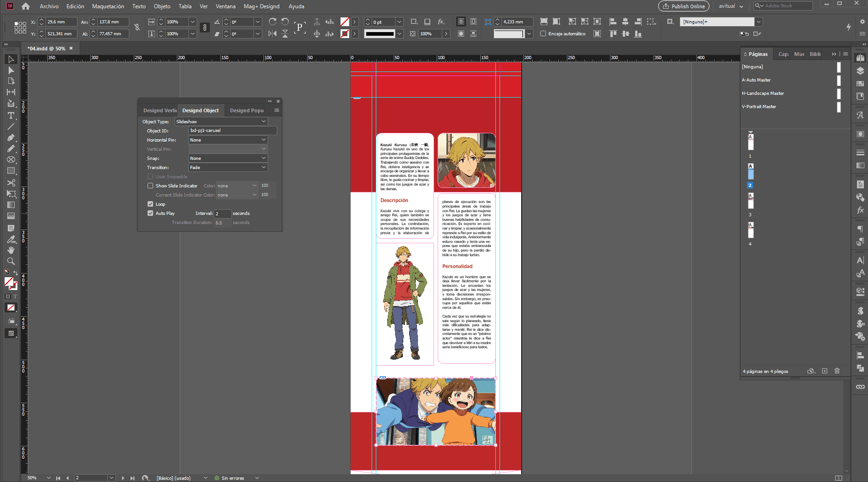Screen dimensions: 868x482
Task: Select the Zoom tool
Action: click(x=11, y=261)
